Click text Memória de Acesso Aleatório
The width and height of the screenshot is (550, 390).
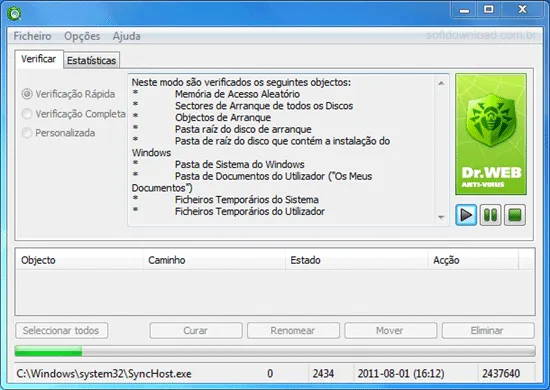(237, 94)
